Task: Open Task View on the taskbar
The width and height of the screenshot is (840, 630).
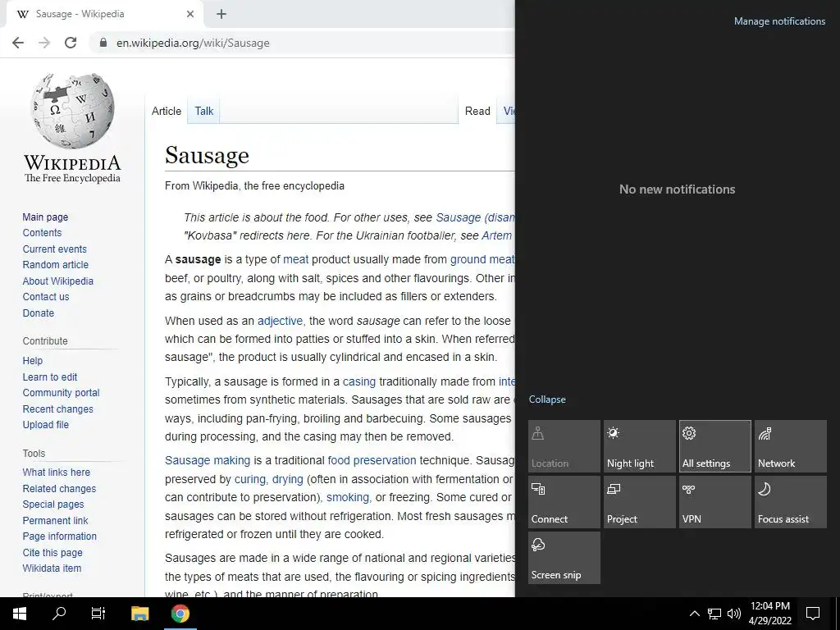Action: point(98,614)
